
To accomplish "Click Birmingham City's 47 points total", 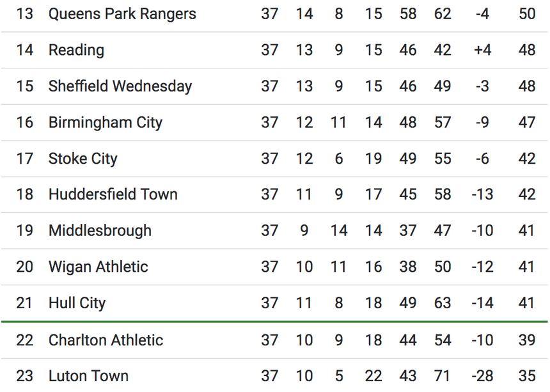I will [x=527, y=122].
